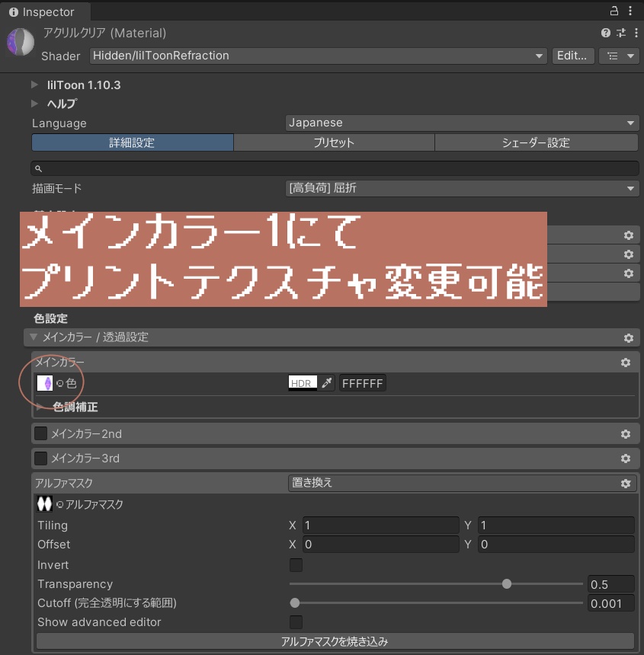
Task: Click the HDR color swatch
Action: [x=303, y=383]
